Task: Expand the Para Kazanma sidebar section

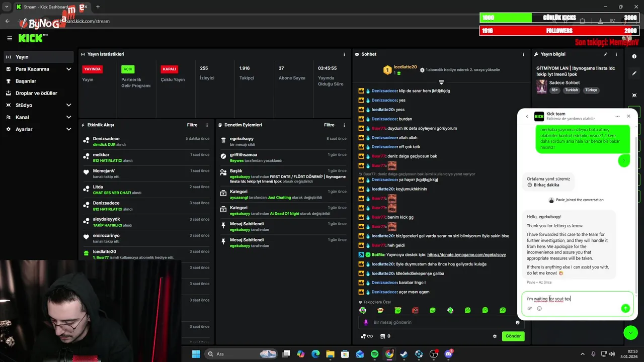Action: 39,69
